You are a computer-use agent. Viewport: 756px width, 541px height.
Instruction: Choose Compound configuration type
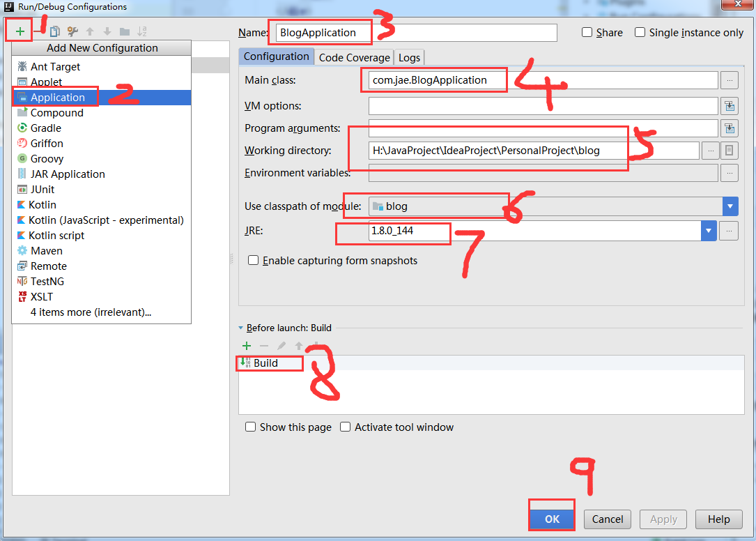pyautogui.click(x=101, y=112)
